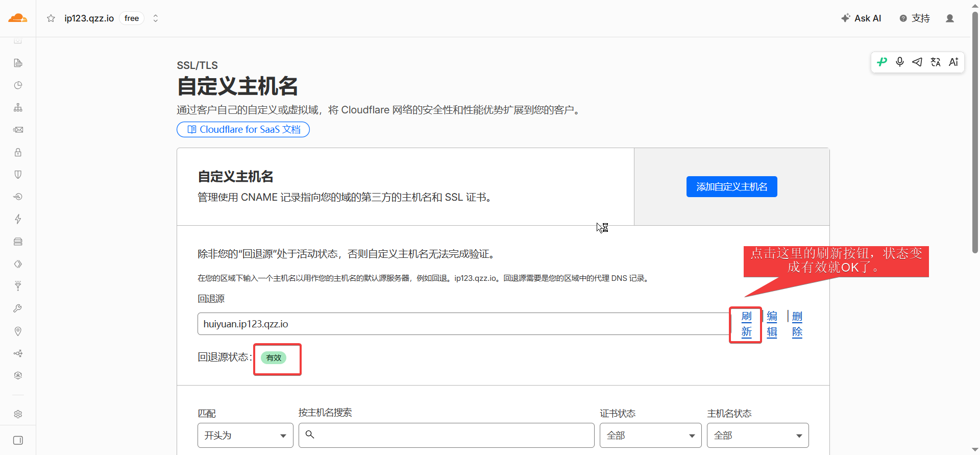Open Caching drive sidebar icon

pyautogui.click(x=18, y=242)
